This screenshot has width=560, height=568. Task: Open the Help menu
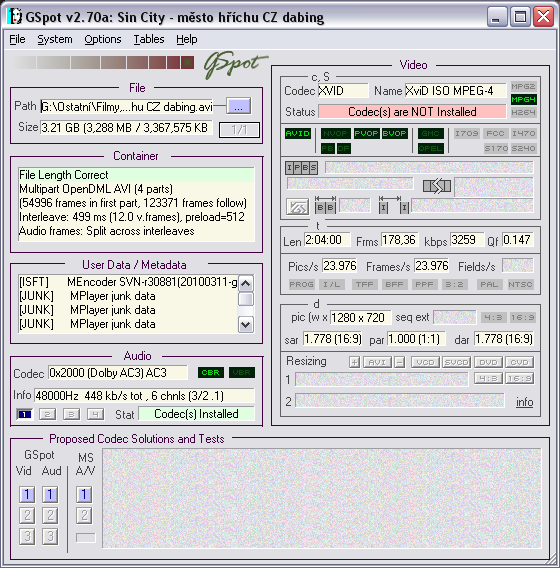[187, 39]
